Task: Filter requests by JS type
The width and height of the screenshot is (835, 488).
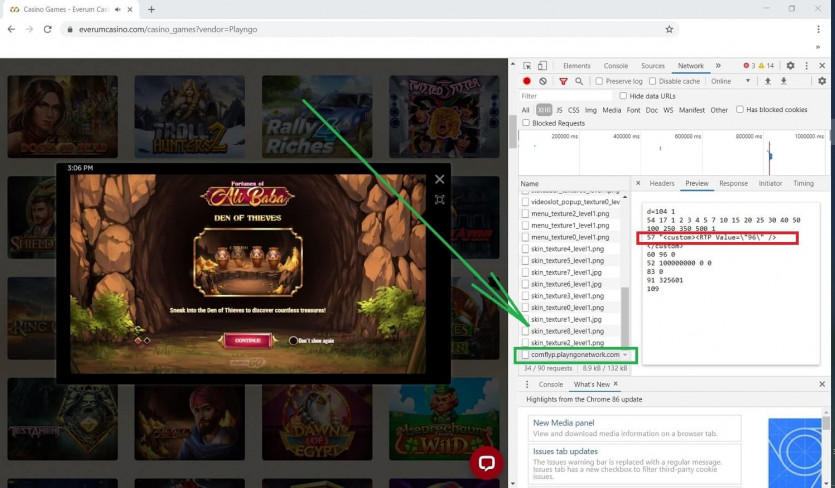Action: pyautogui.click(x=559, y=110)
